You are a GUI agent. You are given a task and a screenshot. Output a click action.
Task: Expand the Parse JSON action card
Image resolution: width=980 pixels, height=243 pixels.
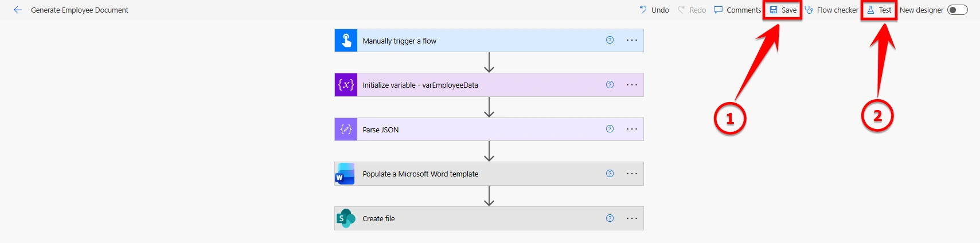489,130
